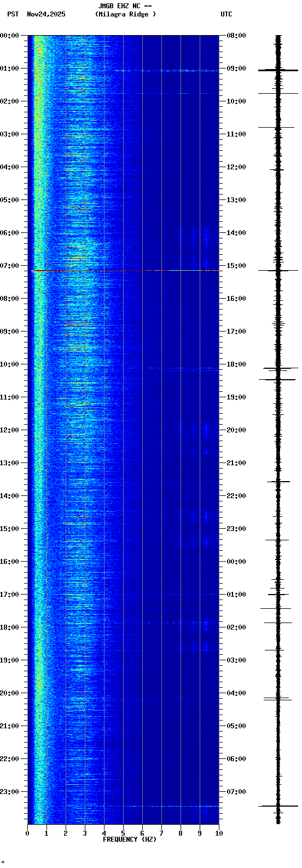Click the UTC time label '08:00'

pyautogui.click(x=236, y=36)
